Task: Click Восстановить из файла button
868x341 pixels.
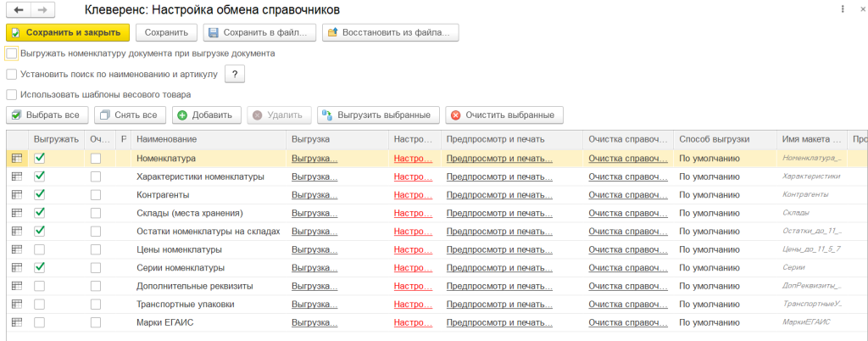Action: pyautogui.click(x=390, y=33)
